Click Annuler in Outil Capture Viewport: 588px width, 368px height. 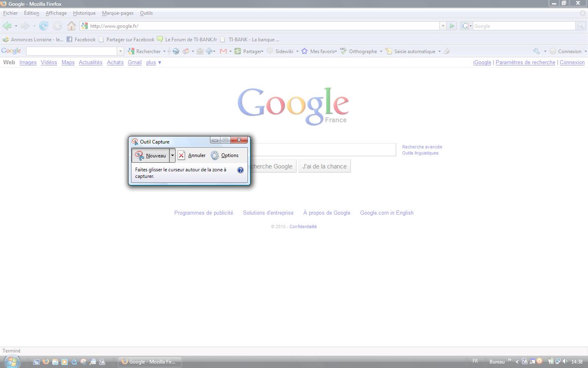[192, 155]
